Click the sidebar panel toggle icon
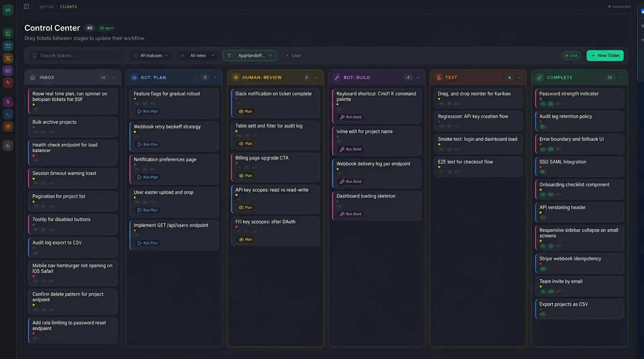 click(26, 7)
